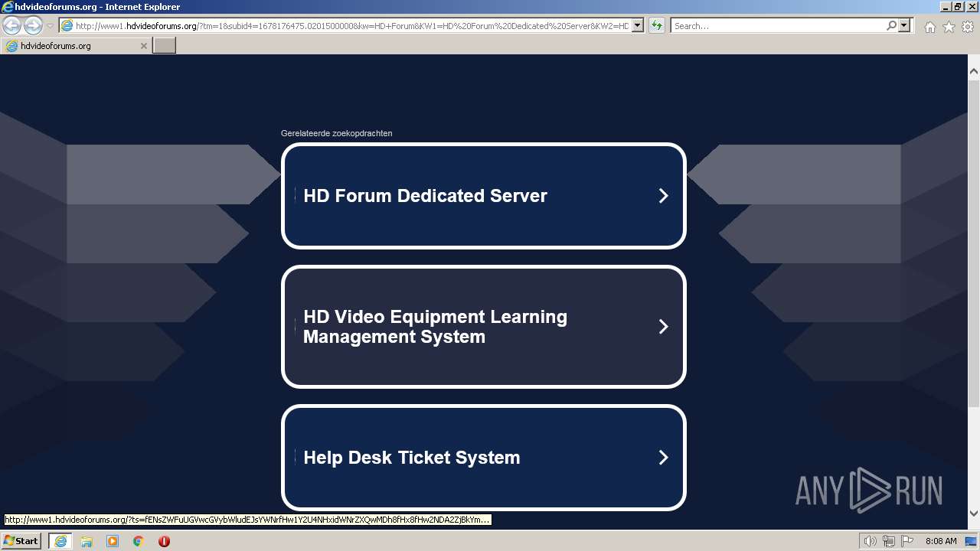980x551 pixels.
Task: Open the file explorer folder on taskbar
Action: (x=87, y=541)
